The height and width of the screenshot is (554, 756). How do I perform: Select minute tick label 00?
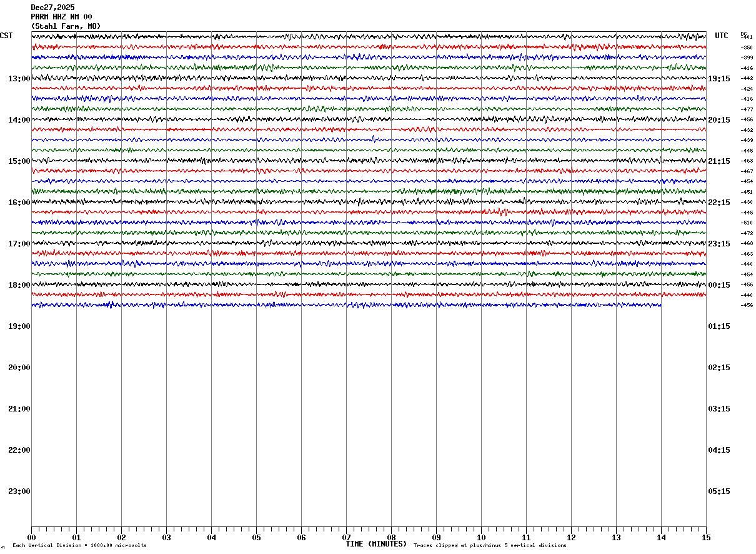(31, 537)
